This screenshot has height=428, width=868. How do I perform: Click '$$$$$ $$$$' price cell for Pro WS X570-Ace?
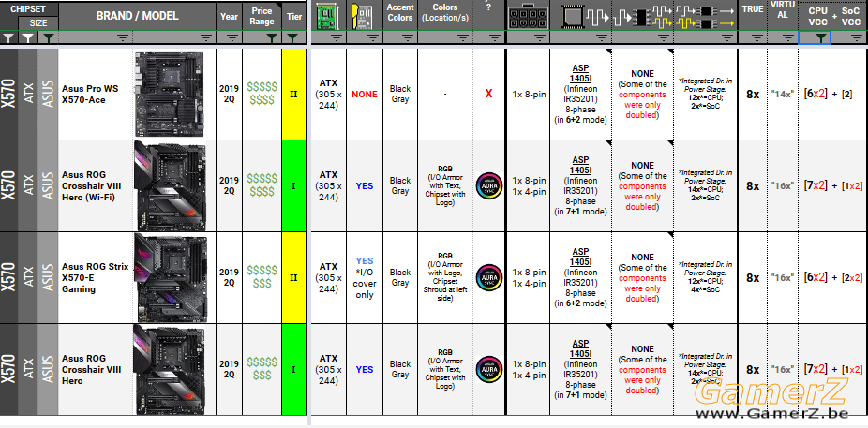click(262, 94)
